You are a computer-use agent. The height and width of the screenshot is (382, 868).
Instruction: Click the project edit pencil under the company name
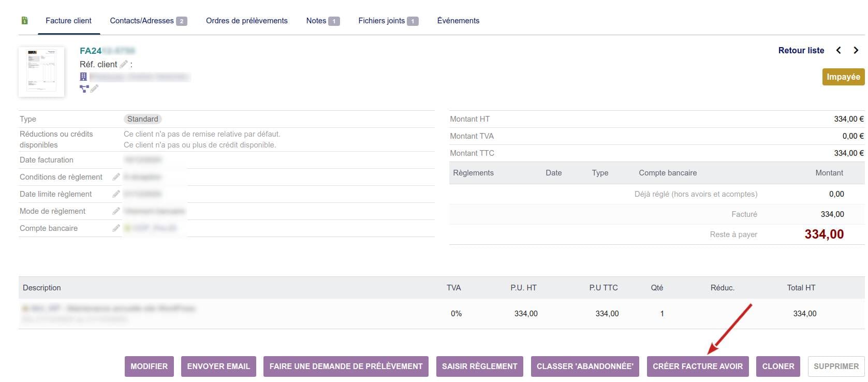click(94, 89)
